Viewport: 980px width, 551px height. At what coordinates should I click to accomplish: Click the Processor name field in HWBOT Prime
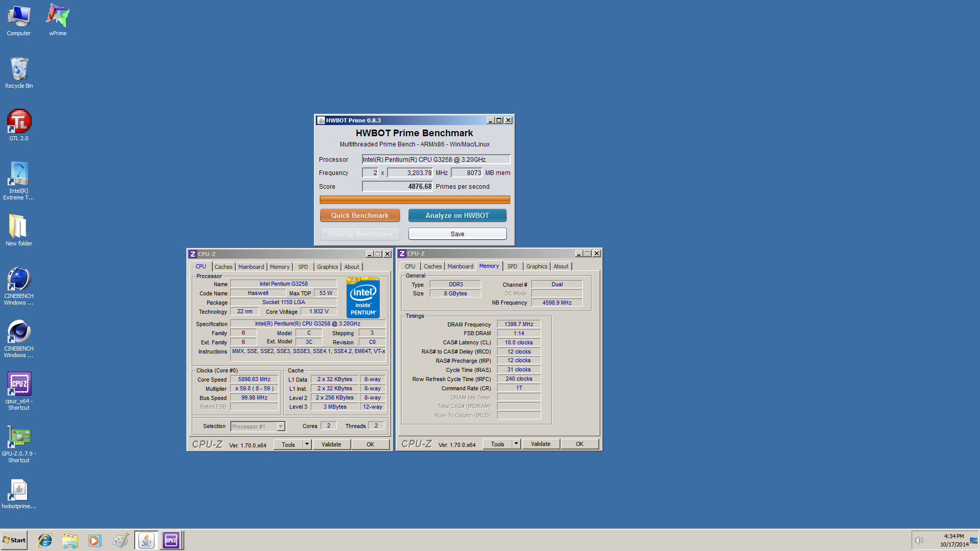[x=436, y=160]
